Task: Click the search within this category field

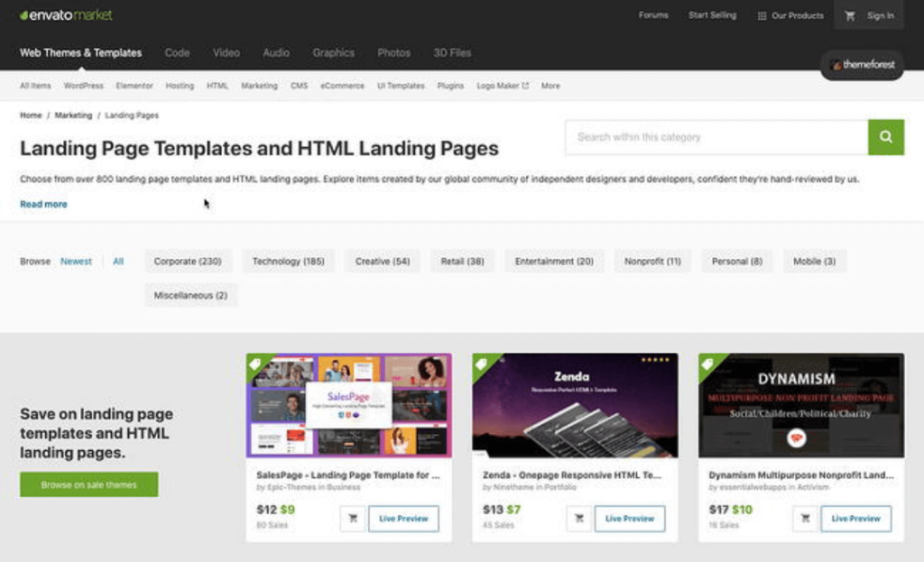Action: [x=716, y=137]
